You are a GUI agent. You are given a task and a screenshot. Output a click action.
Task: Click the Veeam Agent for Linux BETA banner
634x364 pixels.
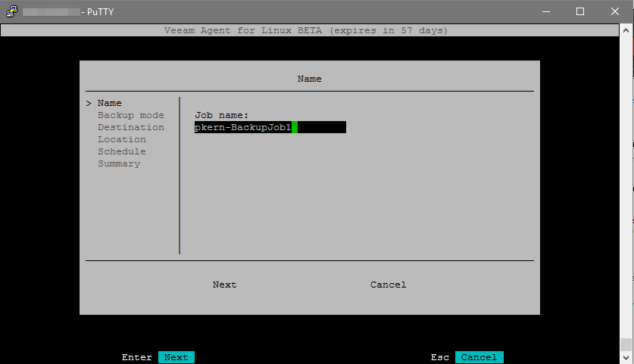pyautogui.click(x=310, y=30)
